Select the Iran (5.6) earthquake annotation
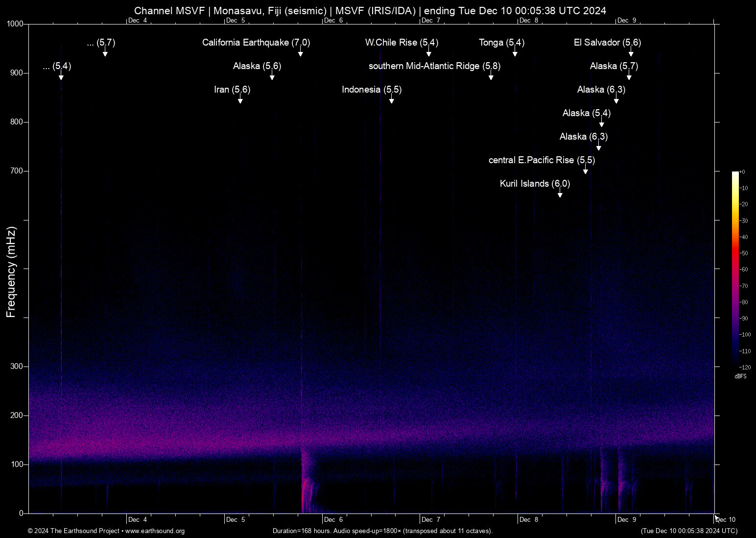The height and width of the screenshot is (538, 756). tap(232, 90)
